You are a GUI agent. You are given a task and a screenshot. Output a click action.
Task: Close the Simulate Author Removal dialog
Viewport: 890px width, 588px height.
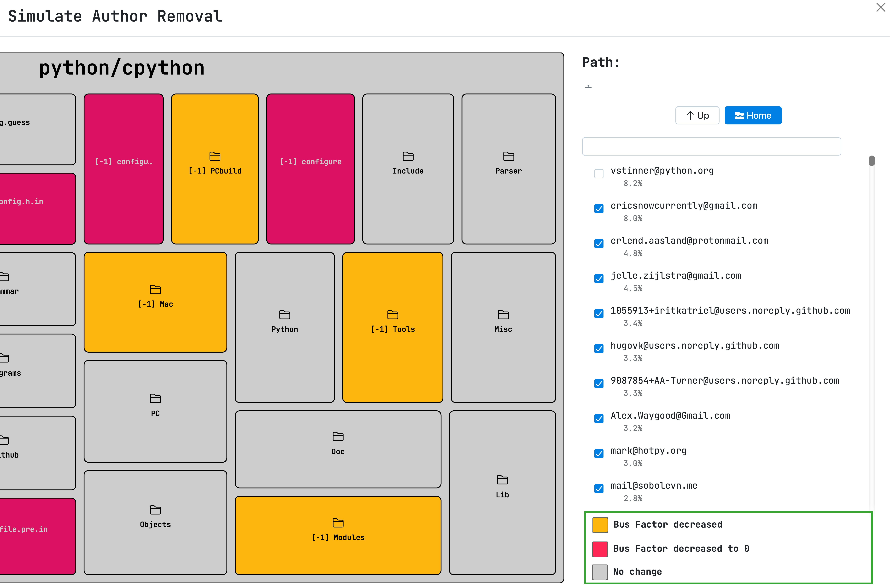(x=881, y=7)
